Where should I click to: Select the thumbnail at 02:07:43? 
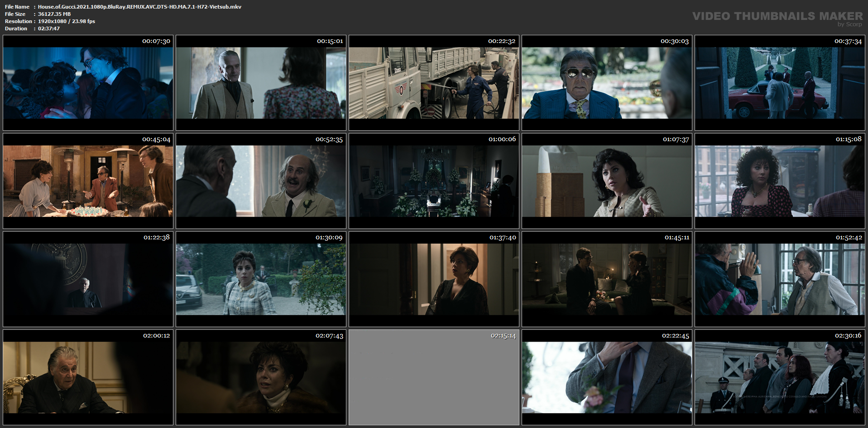(x=261, y=377)
